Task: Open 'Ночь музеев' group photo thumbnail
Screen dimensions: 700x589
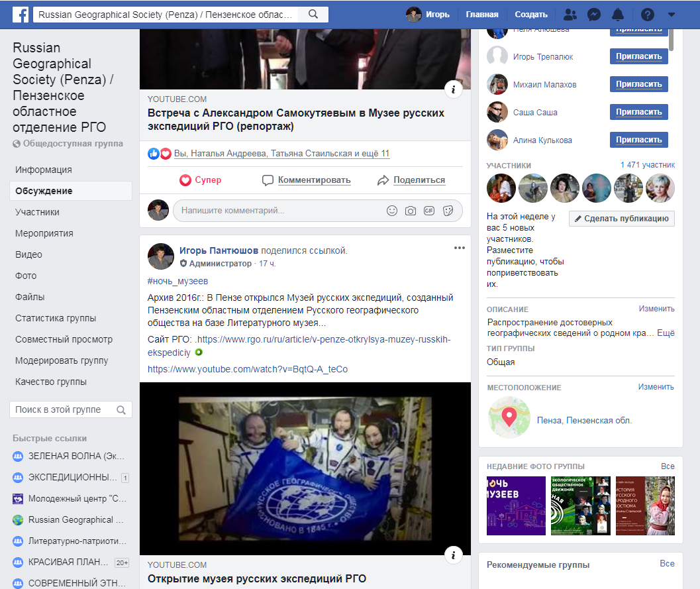Action: [516, 506]
